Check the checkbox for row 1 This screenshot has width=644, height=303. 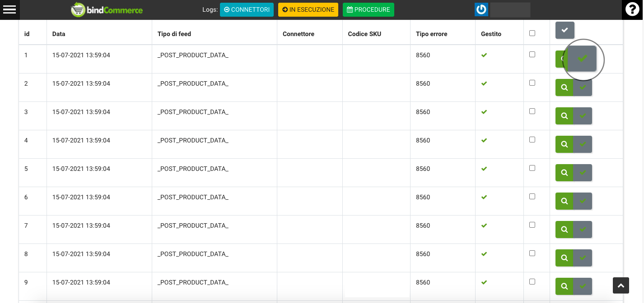tap(532, 55)
